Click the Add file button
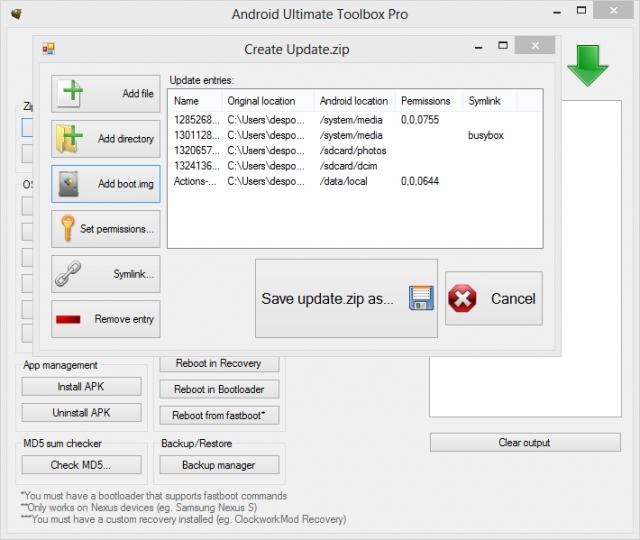Image resolution: width=640 pixels, height=540 pixels. [106, 94]
